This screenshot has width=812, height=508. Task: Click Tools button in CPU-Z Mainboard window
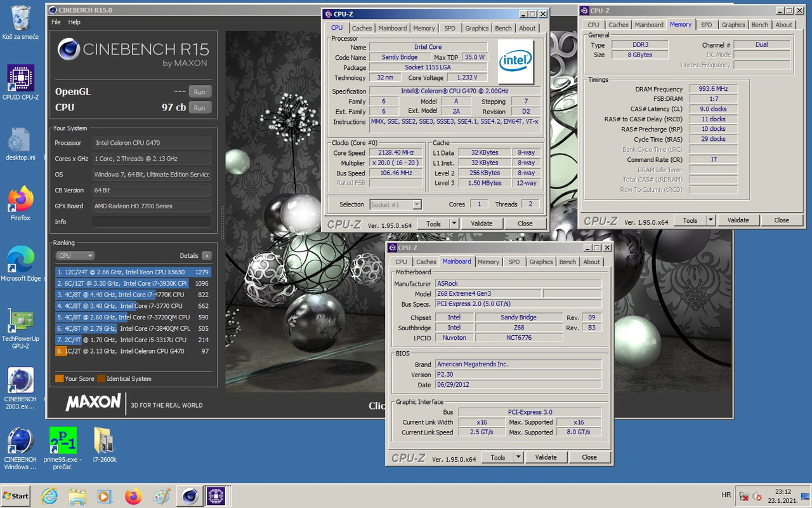pyautogui.click(x=497, y=457)
